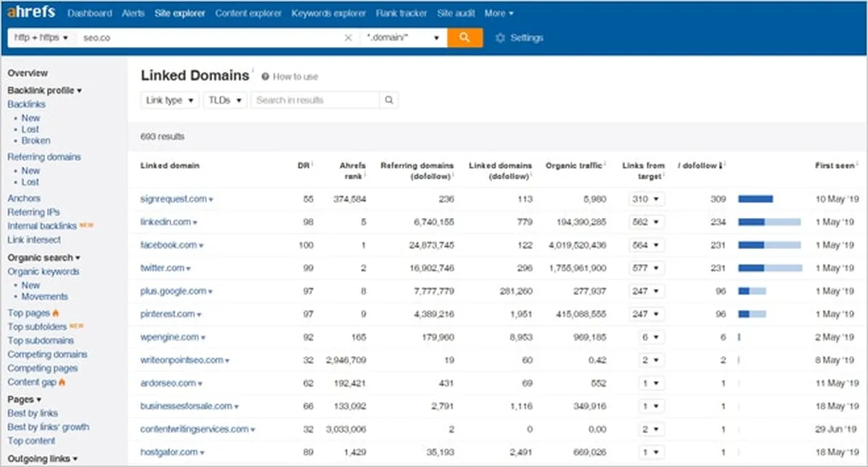This screenshot has height=467, width=868.
Task: Click the Content gap flame icon
Action: click(x=62, y=382)
